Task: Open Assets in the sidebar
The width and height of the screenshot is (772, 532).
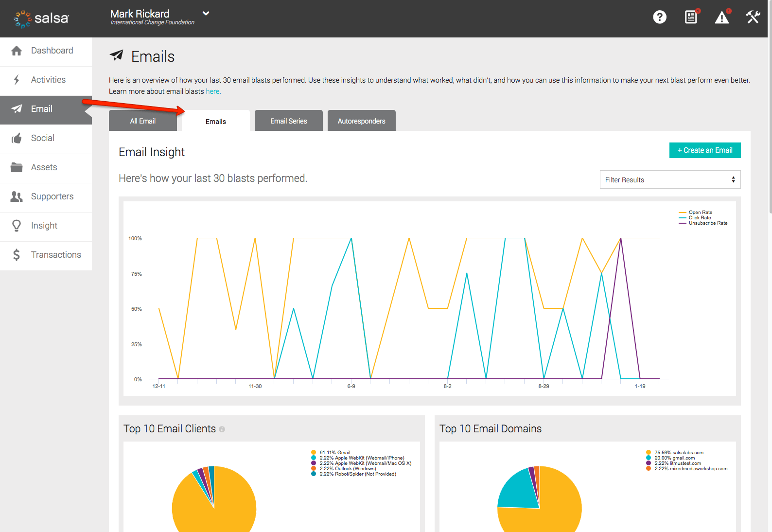Action: click(x=46, y=168)
